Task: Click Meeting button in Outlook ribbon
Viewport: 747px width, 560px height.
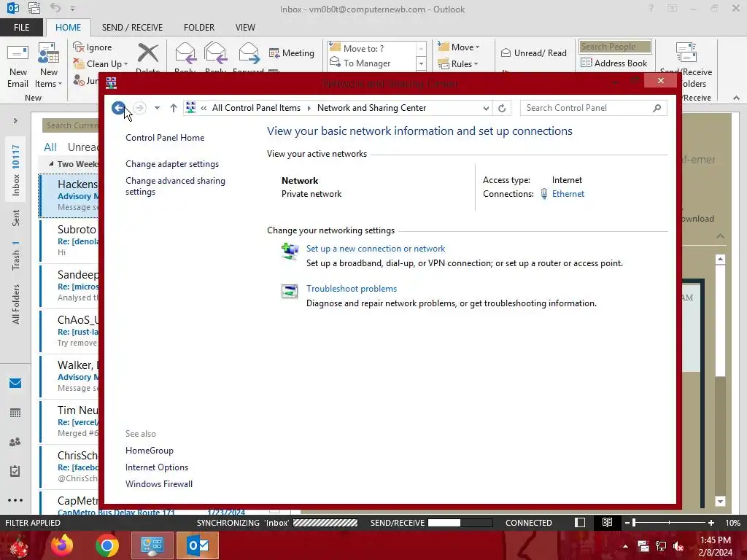Action: pos(292,52)
